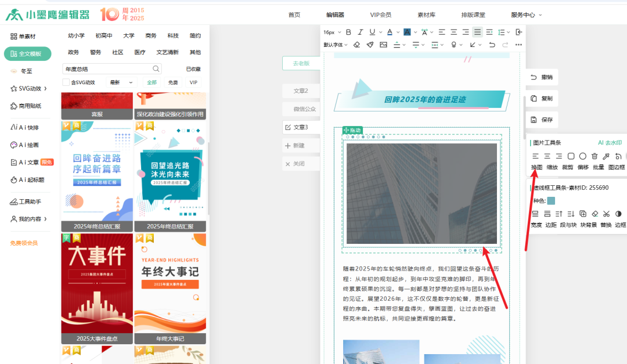The width and height of the screenshot is (627, 364).
Task: Go to 首页 in top navigation
Action: 294,15
